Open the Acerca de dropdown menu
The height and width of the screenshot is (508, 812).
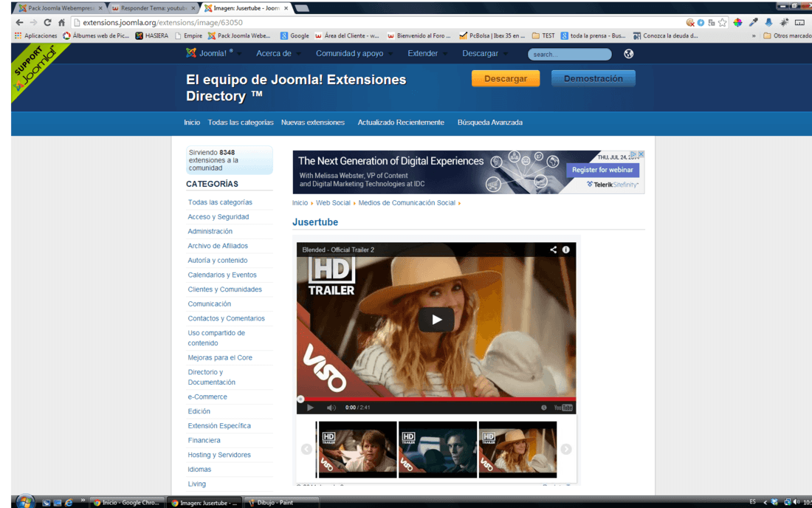[x=278, y=53]
